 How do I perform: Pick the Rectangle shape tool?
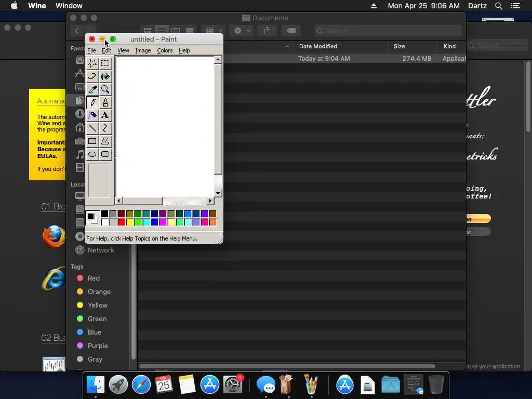(x=92, y=141)
